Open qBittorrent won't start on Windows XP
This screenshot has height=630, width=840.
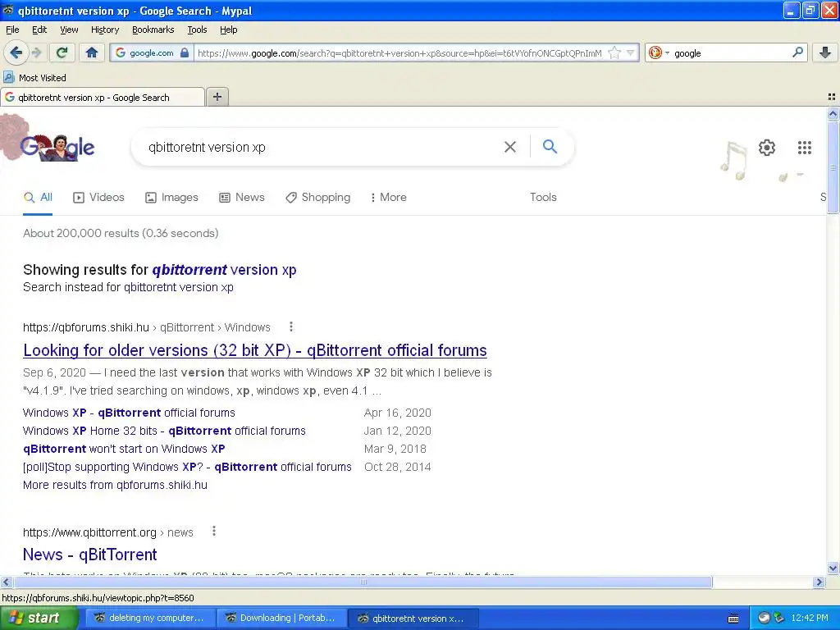[125, 449]
